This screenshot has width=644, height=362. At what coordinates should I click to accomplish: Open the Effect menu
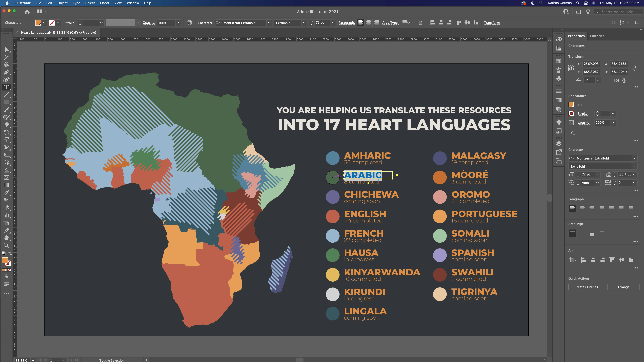104,3
